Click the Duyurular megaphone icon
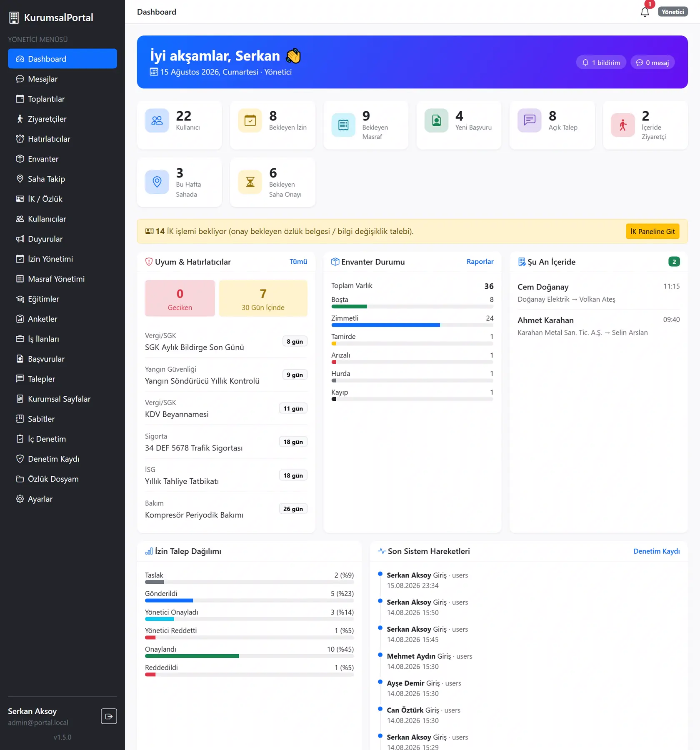This screenshot has height=750, width=700. point(20,239)
